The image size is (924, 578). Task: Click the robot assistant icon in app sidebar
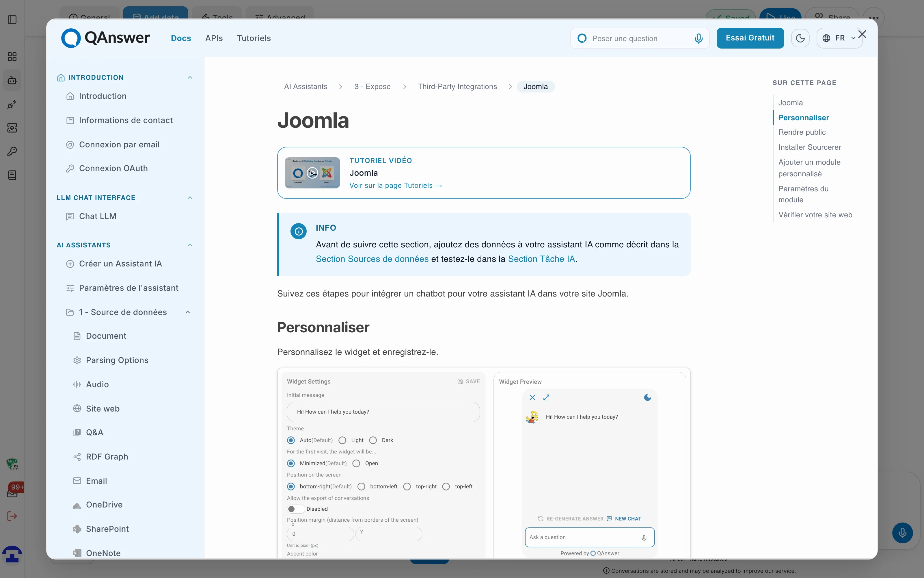click(x=12, y=81)
